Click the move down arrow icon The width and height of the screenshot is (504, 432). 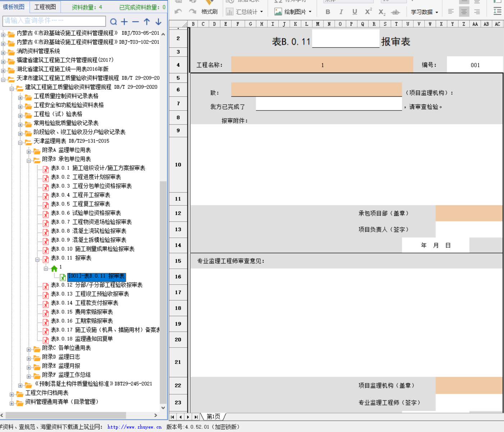(x=158, y=22)
